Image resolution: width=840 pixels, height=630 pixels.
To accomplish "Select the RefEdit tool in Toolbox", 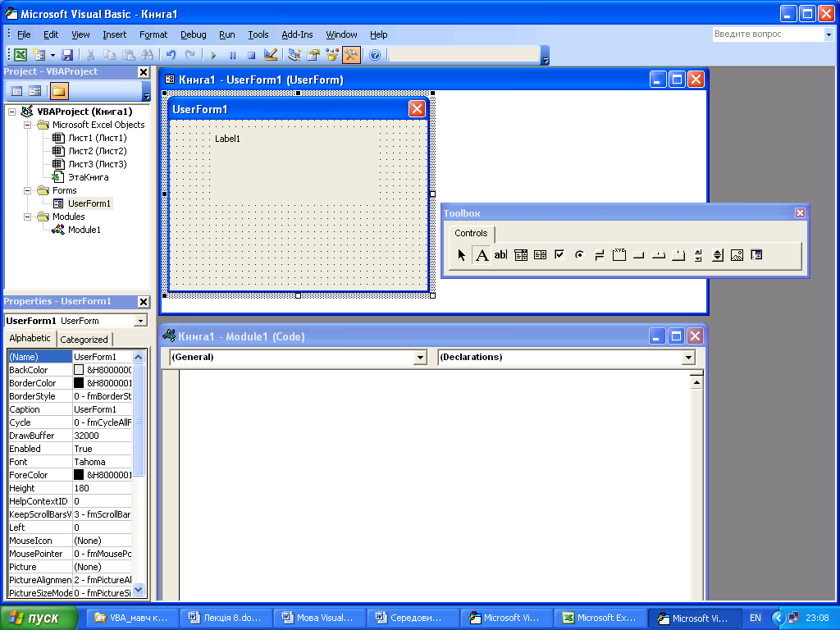I will [x=756, y=255].
